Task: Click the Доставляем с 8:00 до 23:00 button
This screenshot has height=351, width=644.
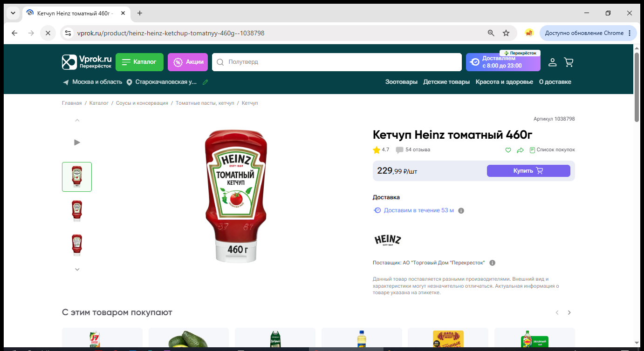Action: [x=503, y=62]
